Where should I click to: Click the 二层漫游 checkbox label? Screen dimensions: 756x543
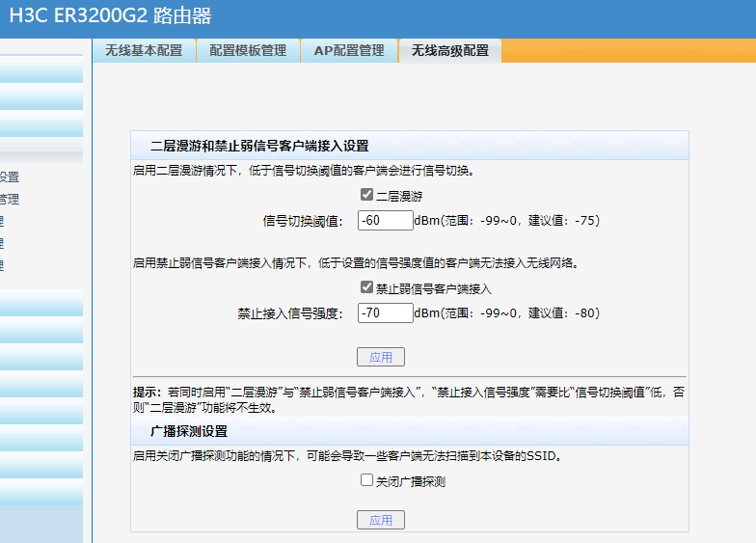(x=399, y=197)
